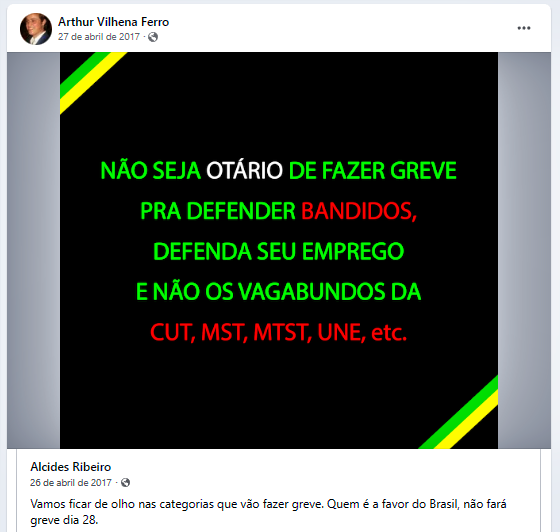
Task: Click the blurred gray margin right of the image
Action: (x=524, y=250)
